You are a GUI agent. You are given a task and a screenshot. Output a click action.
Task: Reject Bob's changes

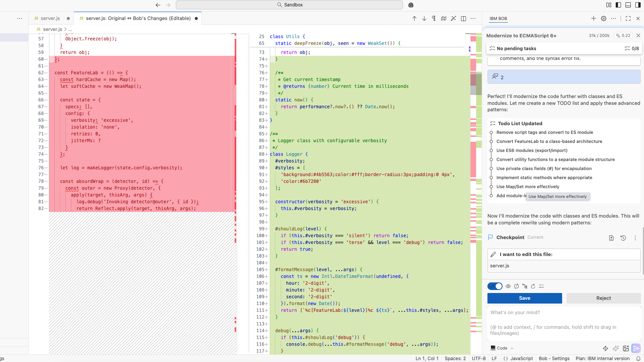click(x=604, y=298)
